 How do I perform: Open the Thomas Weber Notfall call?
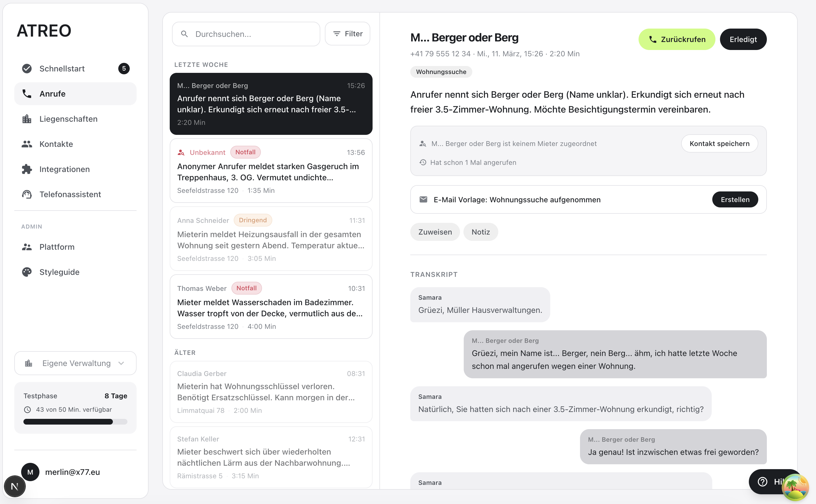271,307
